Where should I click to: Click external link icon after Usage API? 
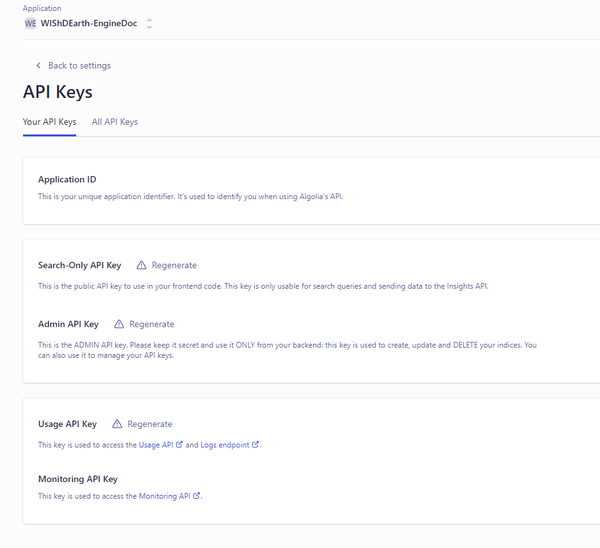(x=179, y=444)
